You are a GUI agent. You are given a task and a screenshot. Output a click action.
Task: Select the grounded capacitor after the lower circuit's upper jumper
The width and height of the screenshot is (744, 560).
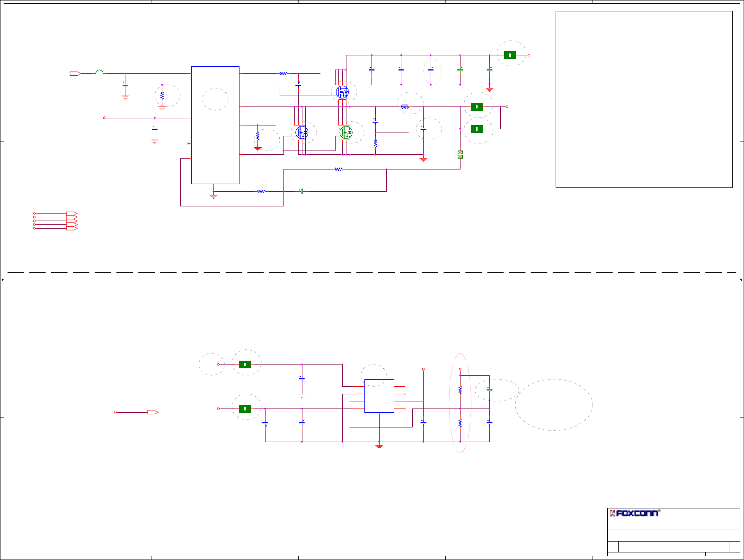click(x=302, y=379)
